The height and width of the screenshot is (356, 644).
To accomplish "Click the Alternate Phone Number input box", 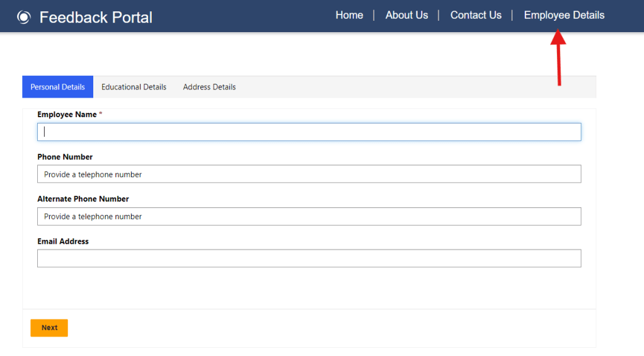I will (309, 216).
